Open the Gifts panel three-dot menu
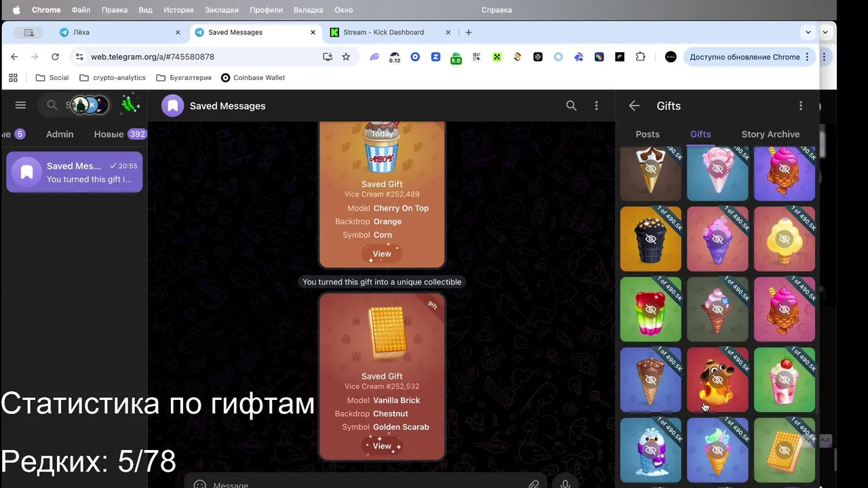Image resolution: width=868 pixels, height=488 pixels. coord(801,106)
